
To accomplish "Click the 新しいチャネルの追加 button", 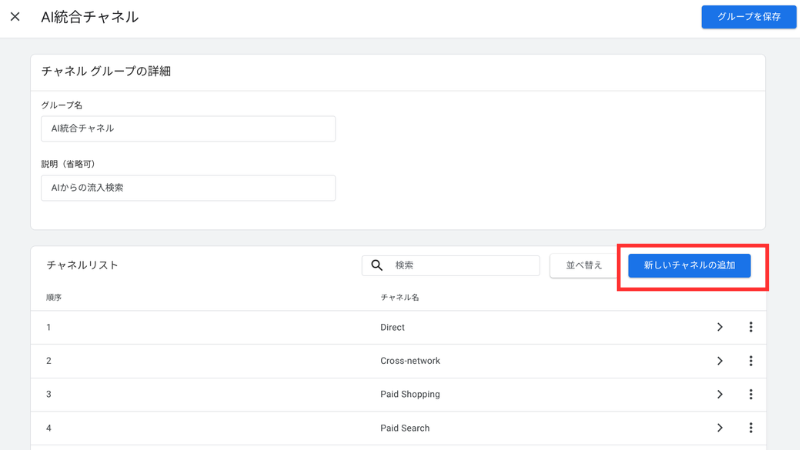I will pyautogui.click(x=689, y=265).
